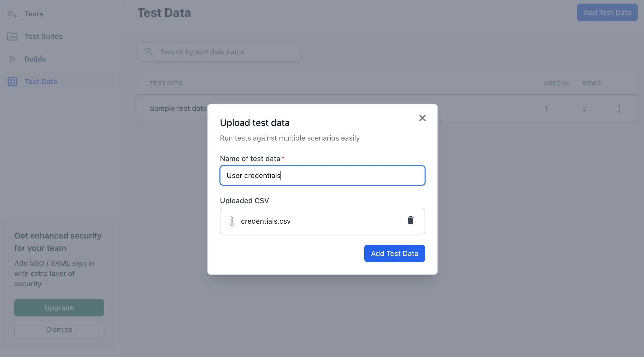Click the Builds play icon

click(12, 59)
